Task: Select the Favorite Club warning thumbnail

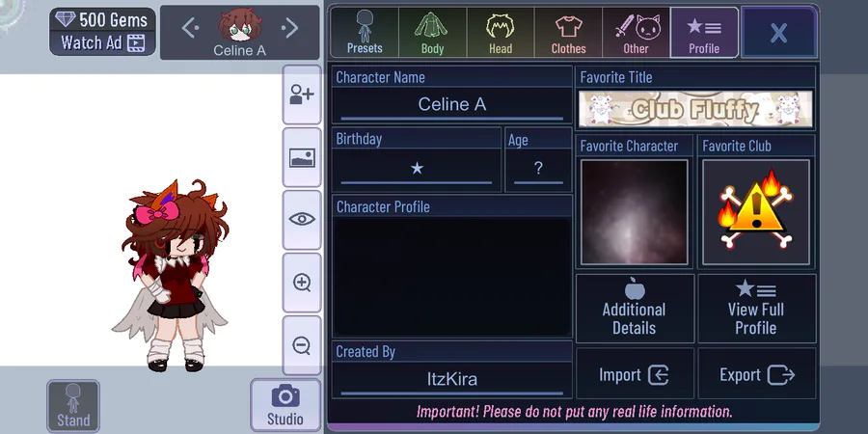Action: pyautogui.click(x=755, y=212)
